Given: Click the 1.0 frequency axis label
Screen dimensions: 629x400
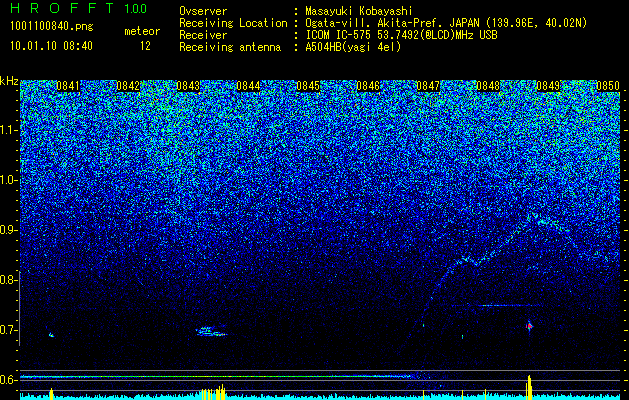Looking at the screenshot, I should point(8,180).
